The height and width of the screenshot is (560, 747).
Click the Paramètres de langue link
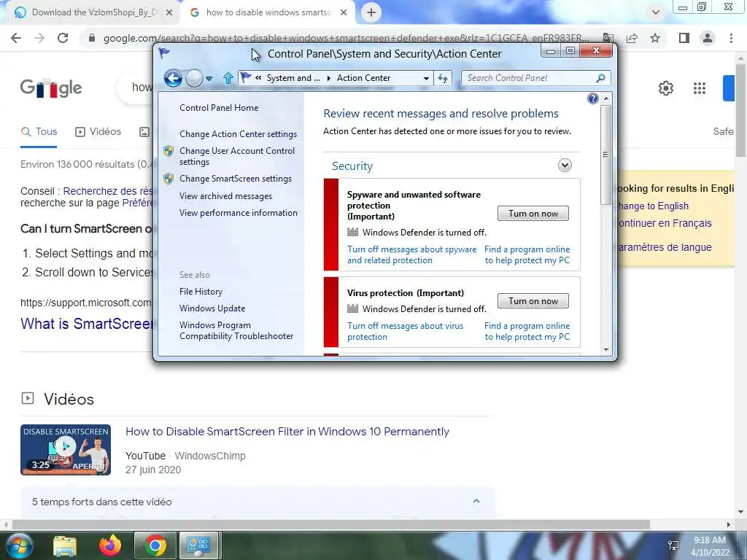point(665,248)
